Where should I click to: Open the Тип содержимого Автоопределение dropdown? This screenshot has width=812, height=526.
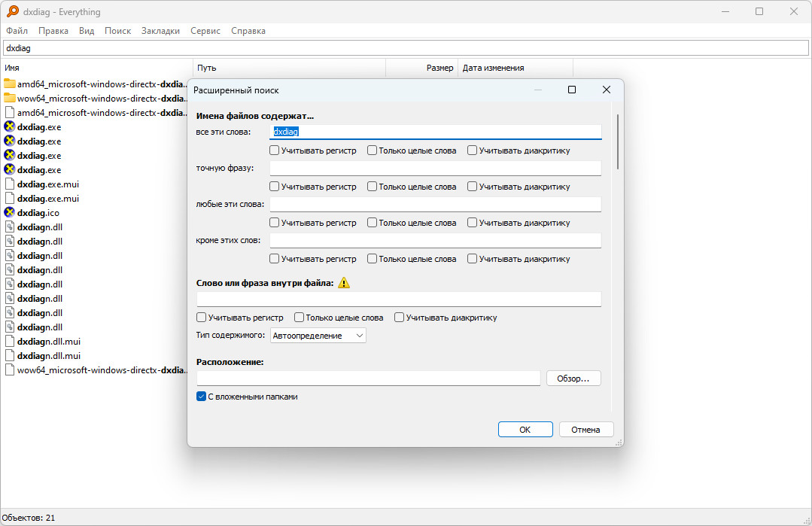click(x=318, y=336)
